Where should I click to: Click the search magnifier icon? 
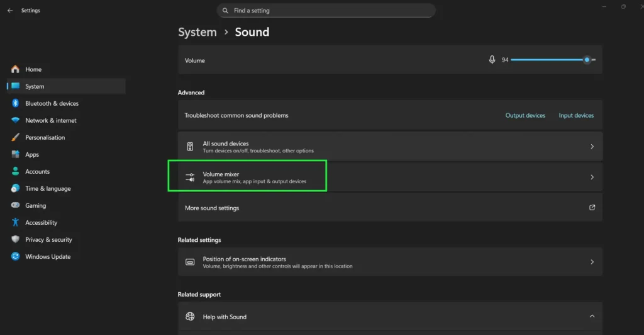tap(225, 10)
